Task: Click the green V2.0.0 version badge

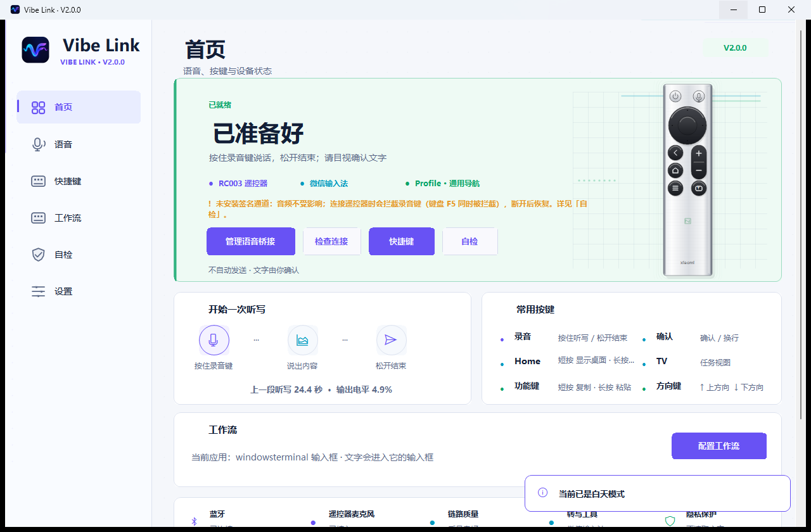Action: [735, 47]
